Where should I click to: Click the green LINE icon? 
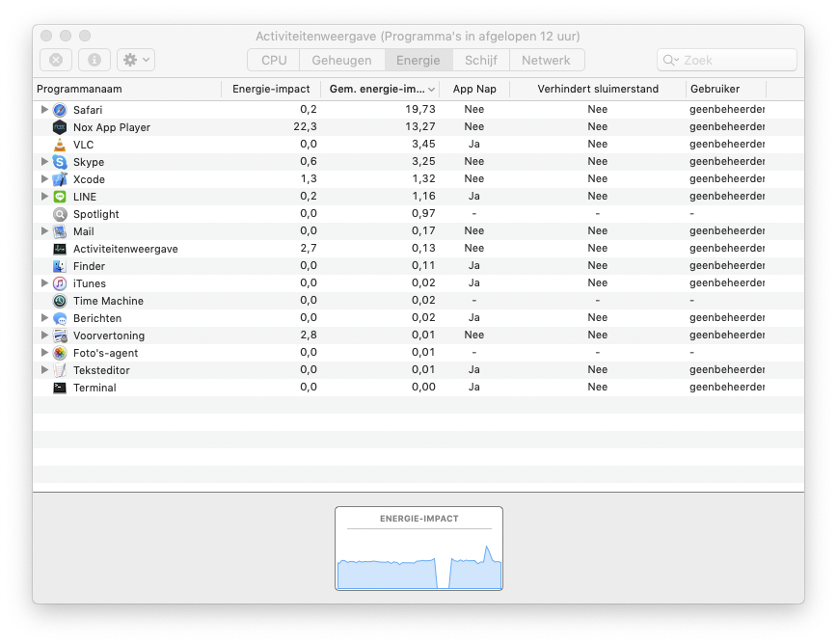click(x=60, y=197)
